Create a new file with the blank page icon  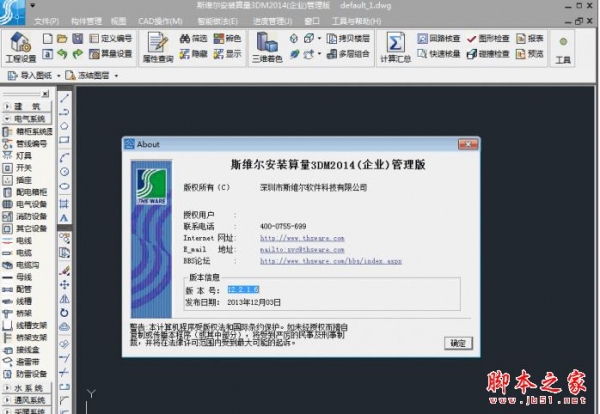tap(47, 38)
